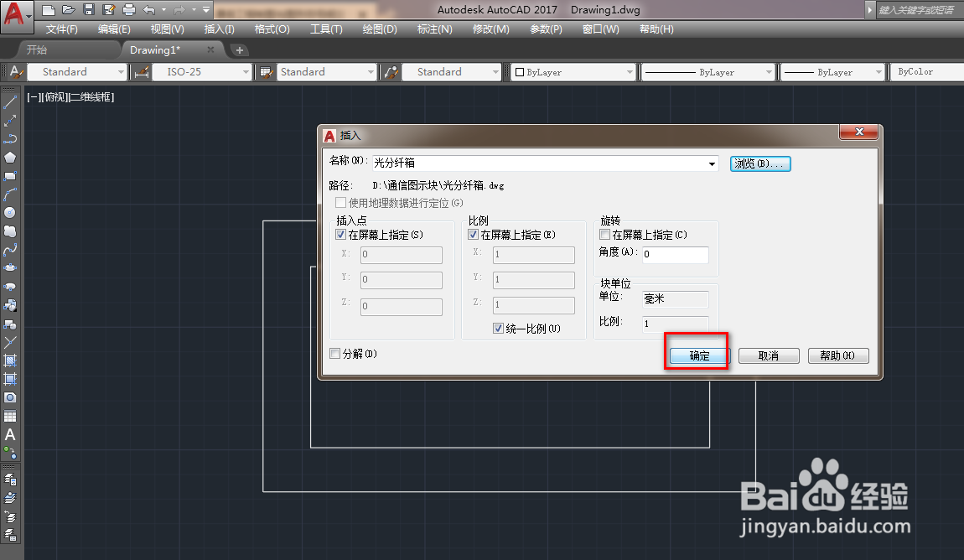Select the Revision Cloud tool

click(x=10, y=231)
